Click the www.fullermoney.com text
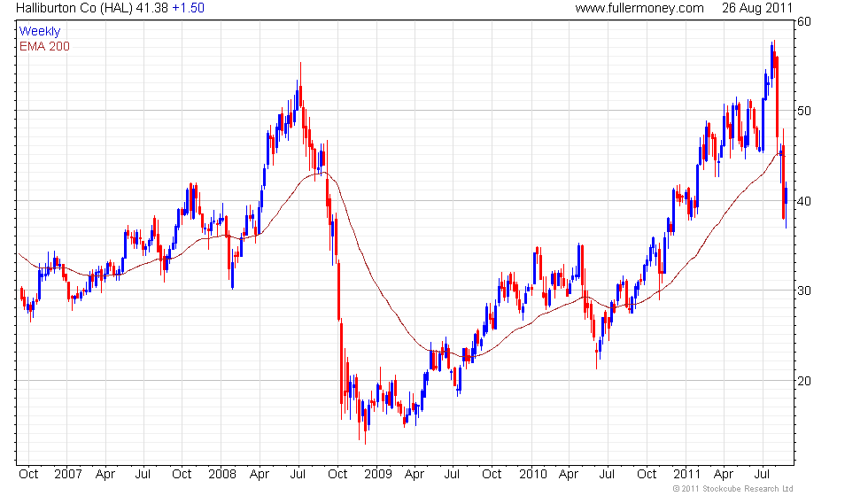Screen dimensions: 868x496 tap(639, 8)
